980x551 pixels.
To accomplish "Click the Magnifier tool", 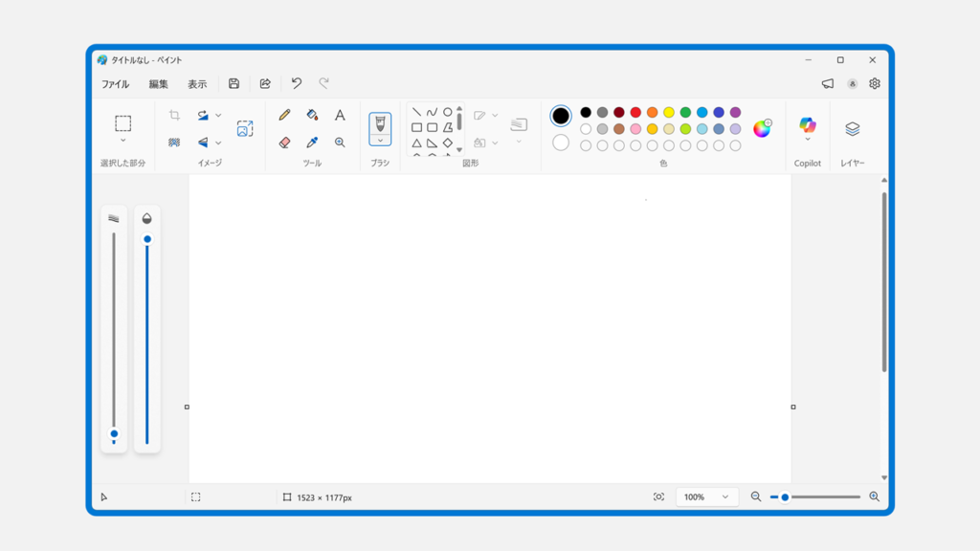I will 340,143.
